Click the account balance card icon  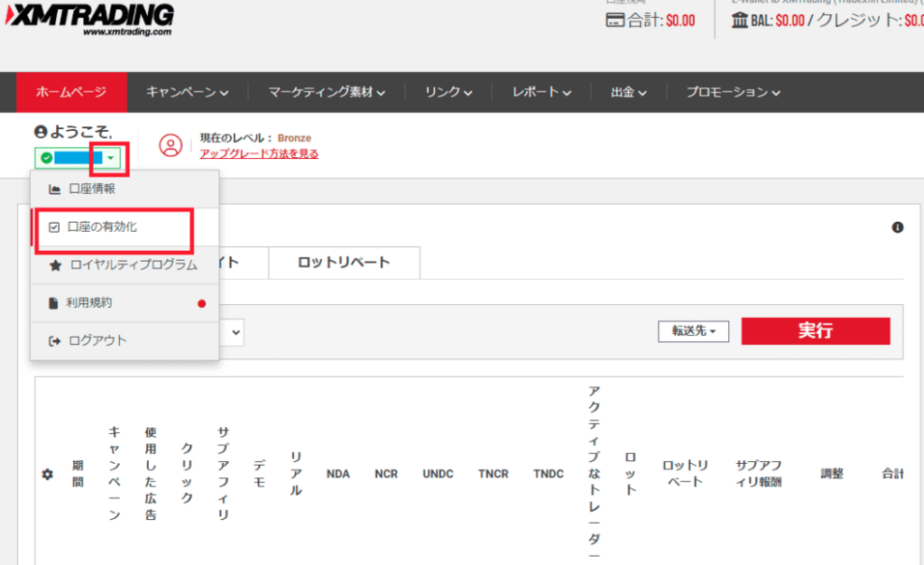click(x=614, y=21)
